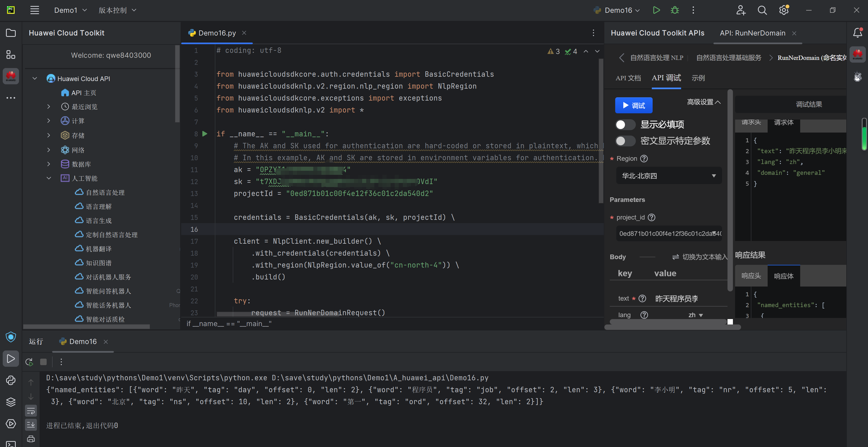Click the soft-wrap icon in Run console
The image size is (868, 447).
[x=31, y=411]
